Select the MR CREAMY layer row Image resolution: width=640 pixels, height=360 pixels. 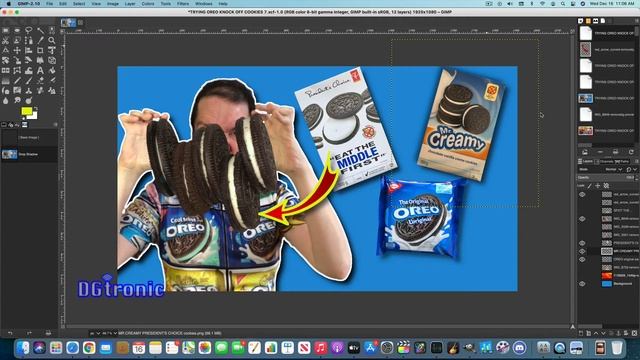[608, 251]
